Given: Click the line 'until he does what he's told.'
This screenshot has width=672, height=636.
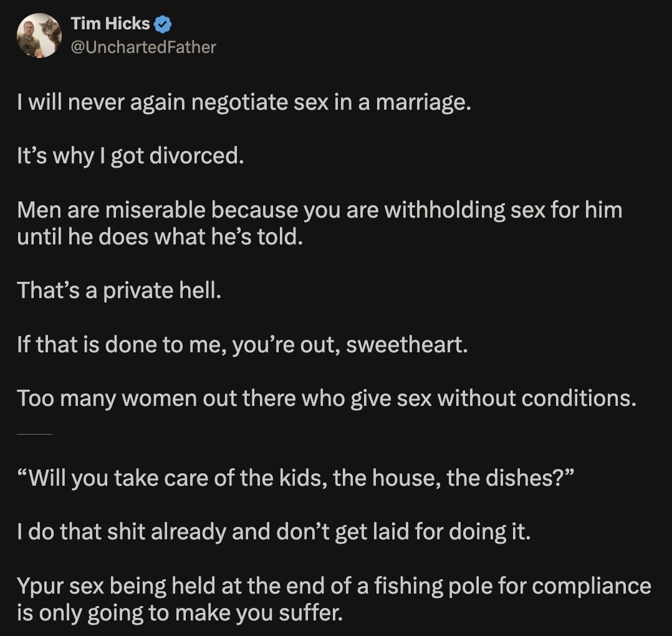Looking at the screenshot, I should pyautogui.click(x=160, y=237).
